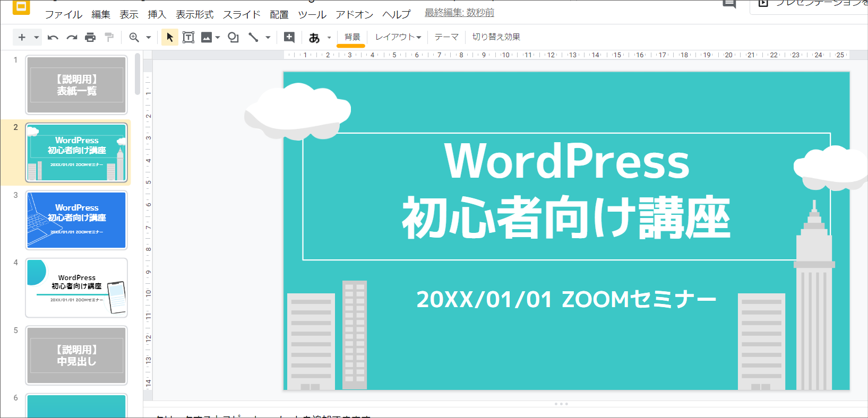The image size is (868, 418).
Task: Click the redo icon
Action: tap(72, 37)
